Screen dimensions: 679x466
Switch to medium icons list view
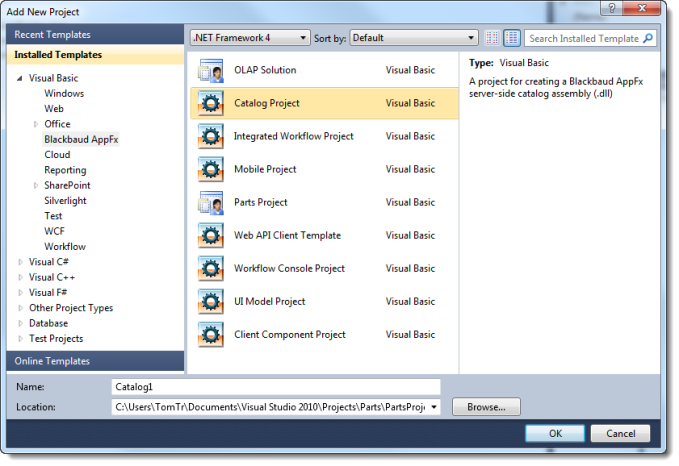pyautogui.click(x=512, y=38)
